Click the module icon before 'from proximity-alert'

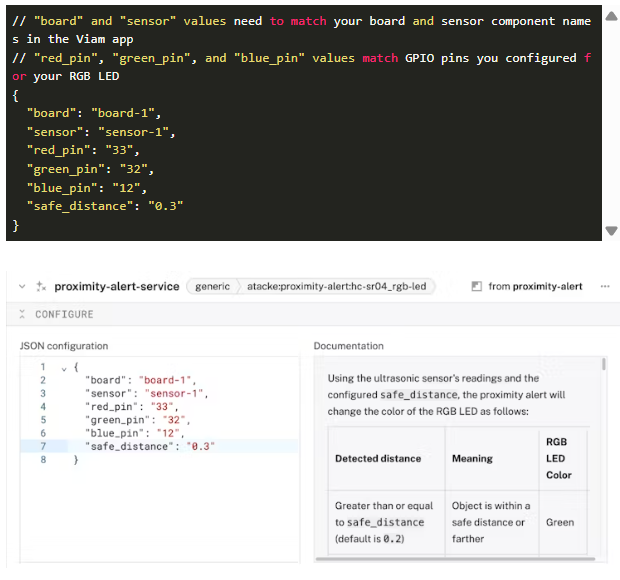(x=477, y=287)
